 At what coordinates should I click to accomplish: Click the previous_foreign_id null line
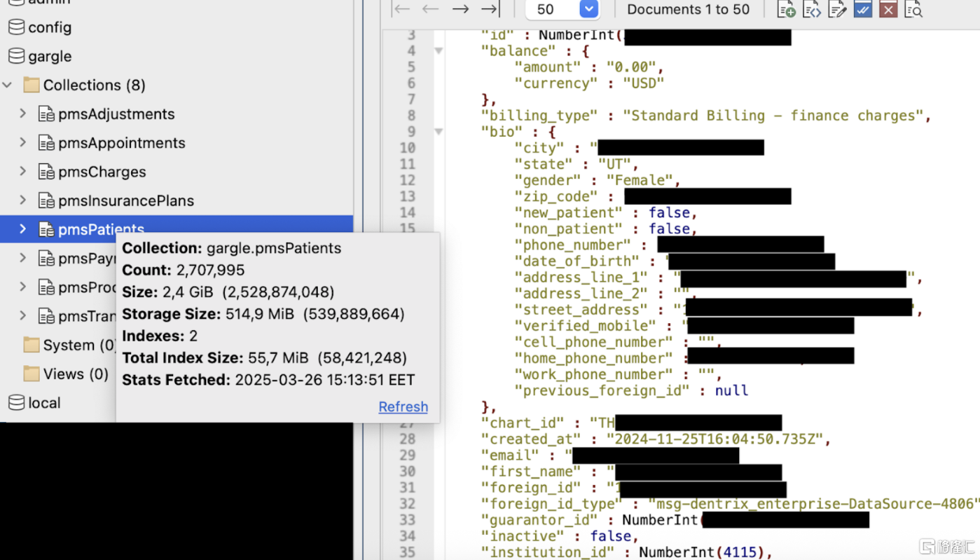click(x=631, y=390)
